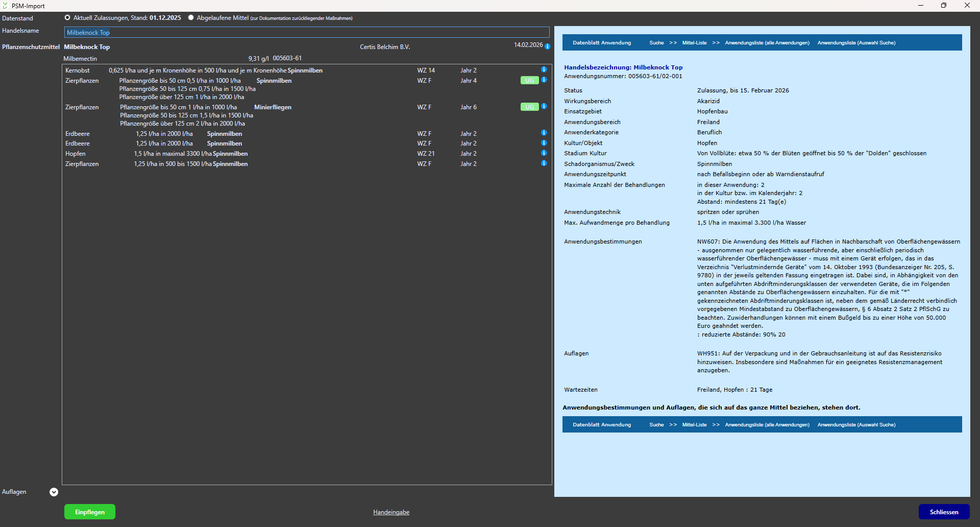
Task: Open Anwendungsliste (alle Anwendungen) in the bottom bar
Action: pyautogui.click(x=767, y=425)
